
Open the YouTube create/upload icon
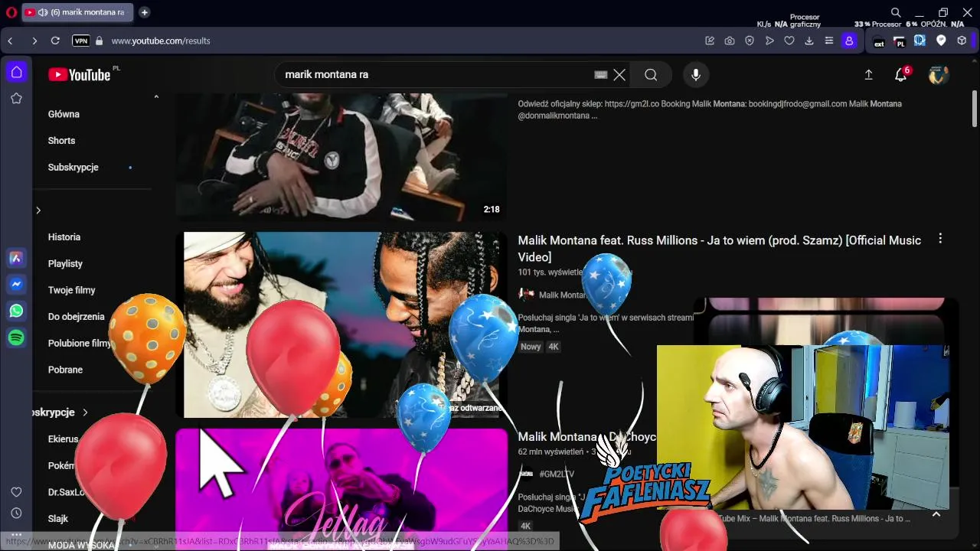tap(868, 74)
